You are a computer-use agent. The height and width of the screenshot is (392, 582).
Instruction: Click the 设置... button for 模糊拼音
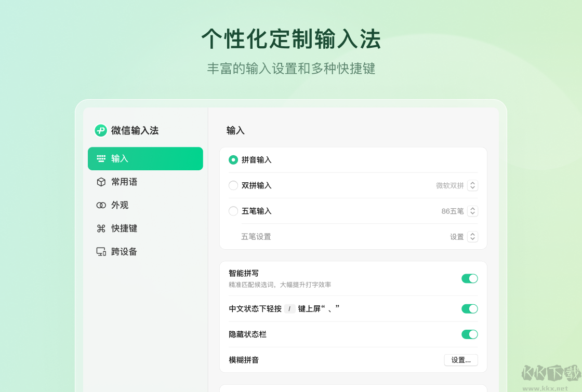click(x=461, y=360)
